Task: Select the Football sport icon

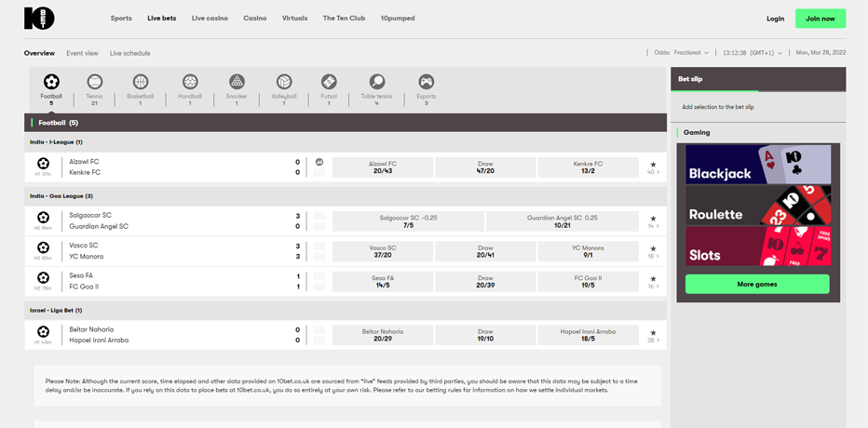Action: coord(51,83)
